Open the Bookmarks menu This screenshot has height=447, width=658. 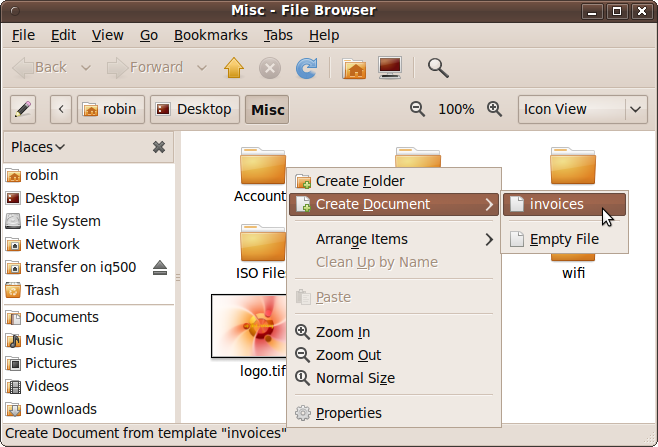click(211, 35)
